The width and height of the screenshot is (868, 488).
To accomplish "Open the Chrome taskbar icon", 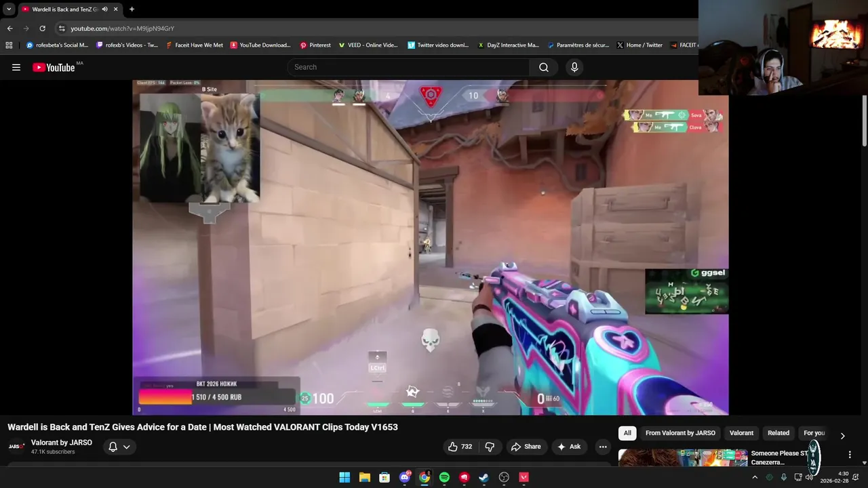I will pyautogui.click(x=425, y=477).
